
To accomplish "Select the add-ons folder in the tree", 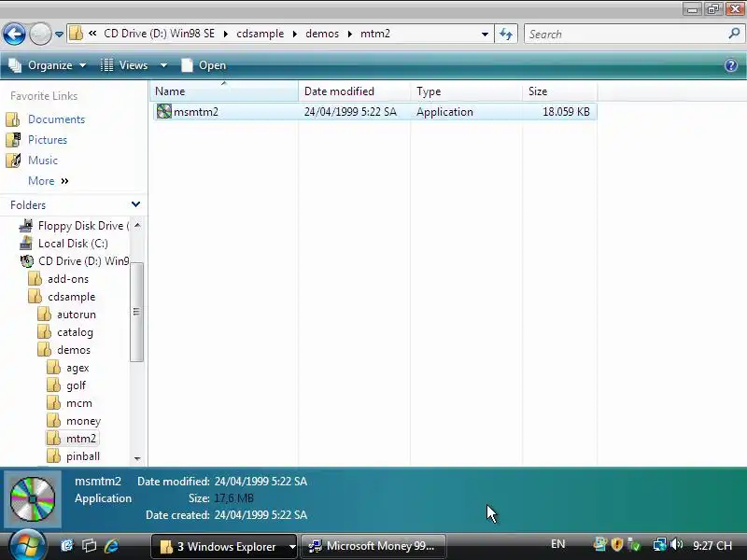I will 67,279.
